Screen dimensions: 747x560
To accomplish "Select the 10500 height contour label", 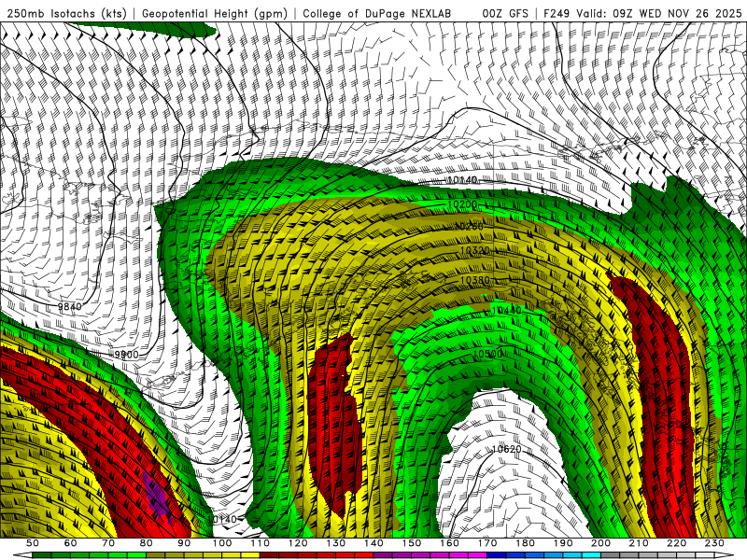I will coord(487,355).
